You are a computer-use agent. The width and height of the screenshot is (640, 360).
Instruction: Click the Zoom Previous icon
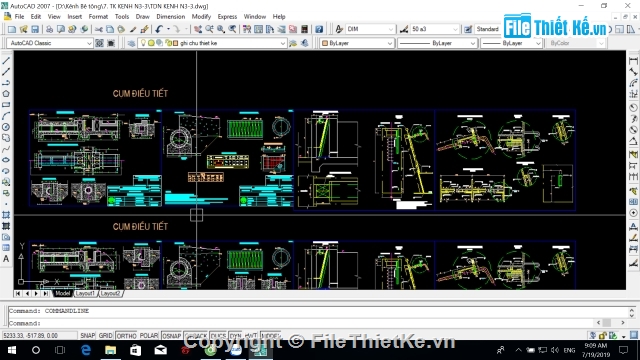[232, 29]
